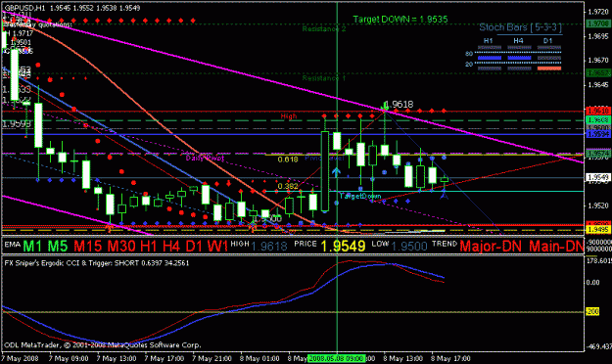This screenshot has width=612, height=364.
Task: Select the GBPUSD,H1 chart title text
Action: [x=25, y=8]
